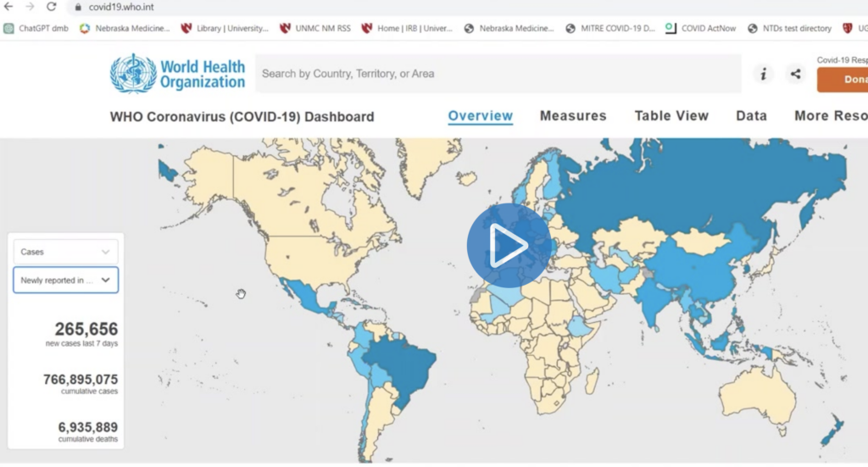Click the World Health Organization logo

177,74
